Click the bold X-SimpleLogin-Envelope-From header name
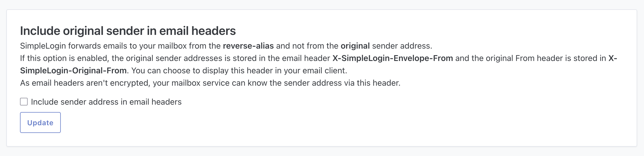This screenshot has height=156, width=644. 392,58
